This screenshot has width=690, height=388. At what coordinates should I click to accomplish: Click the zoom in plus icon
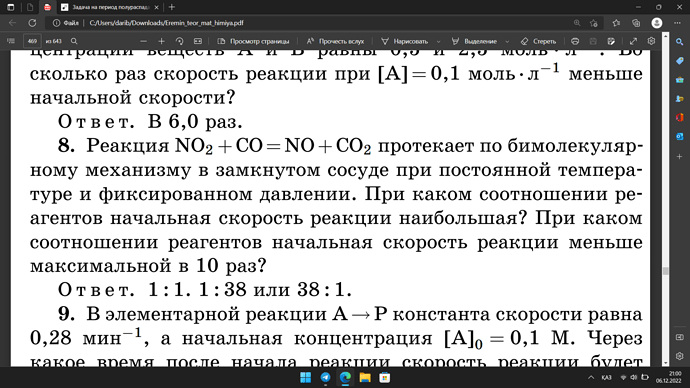(x=161, y=41)
